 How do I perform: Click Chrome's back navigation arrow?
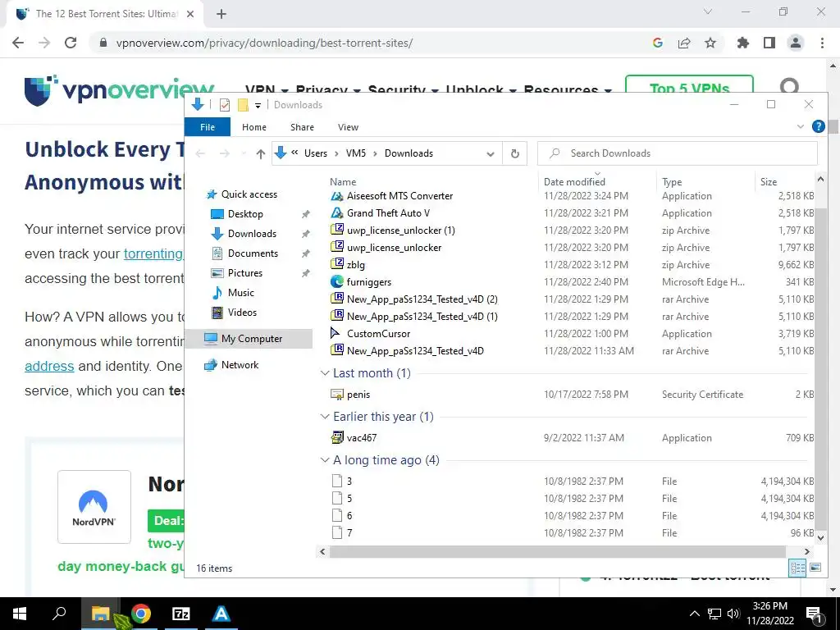(18, 43)
